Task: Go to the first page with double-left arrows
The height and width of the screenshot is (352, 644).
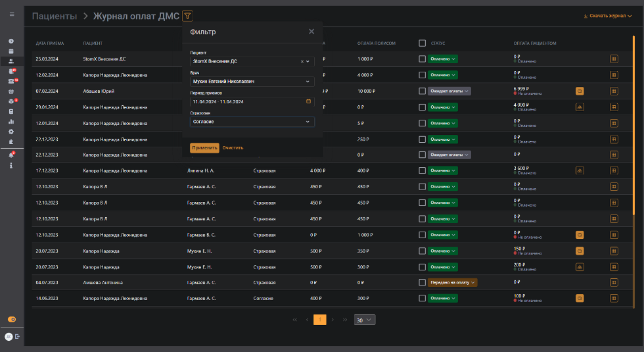Action: point(294,320)
